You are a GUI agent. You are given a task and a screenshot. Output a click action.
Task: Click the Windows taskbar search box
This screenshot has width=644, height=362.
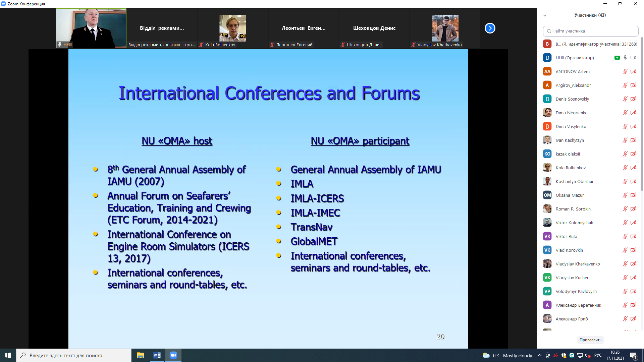74,355
